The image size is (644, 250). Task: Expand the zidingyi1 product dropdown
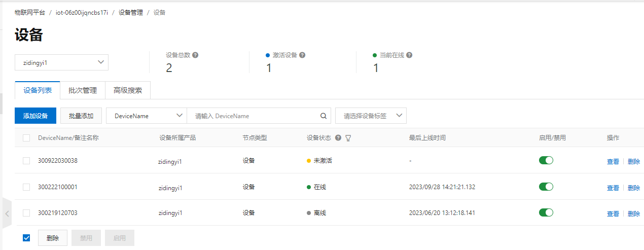(61, 62)
